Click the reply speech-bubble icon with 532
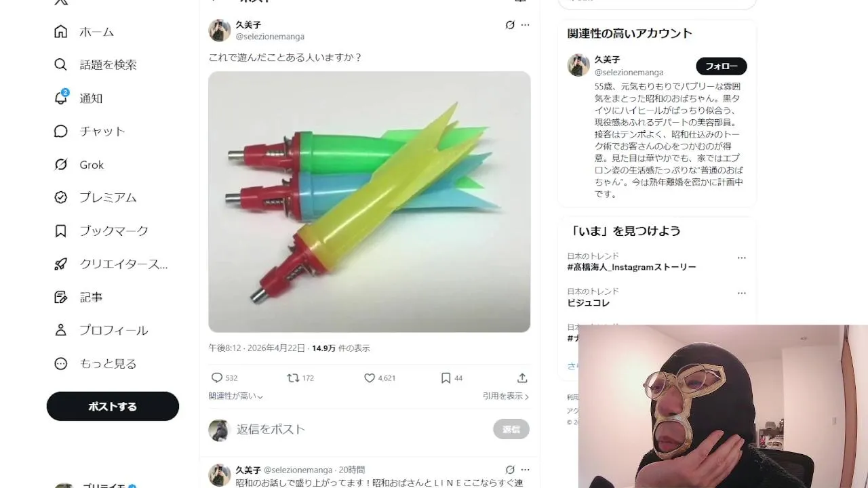This screenshot has height=488, width=868. coord(217,378)
